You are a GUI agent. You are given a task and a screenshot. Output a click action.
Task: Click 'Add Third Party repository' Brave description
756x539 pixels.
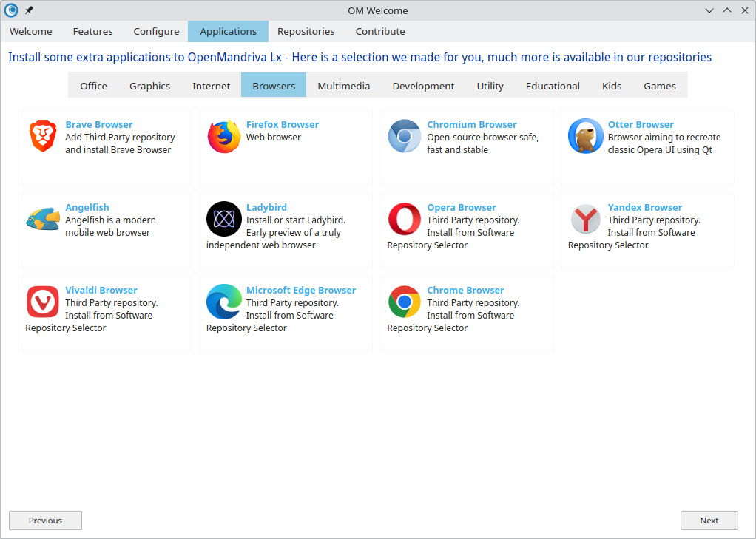[120, 138]
